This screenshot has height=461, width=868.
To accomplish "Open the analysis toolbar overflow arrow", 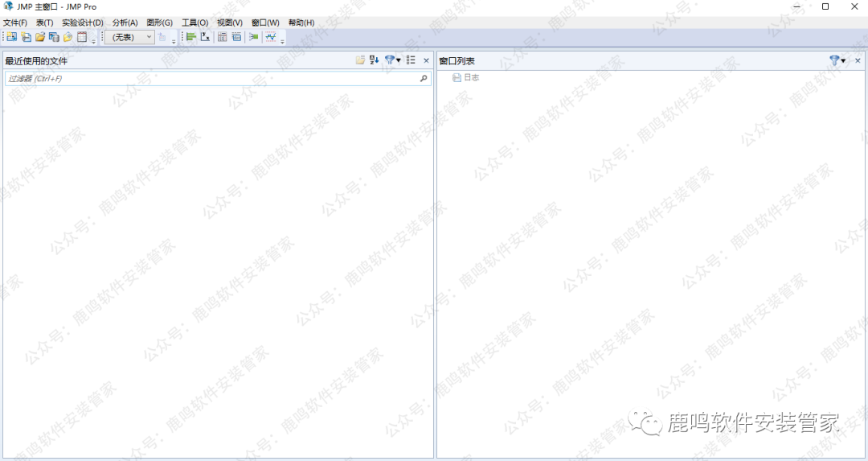I will tap(282, 40).
